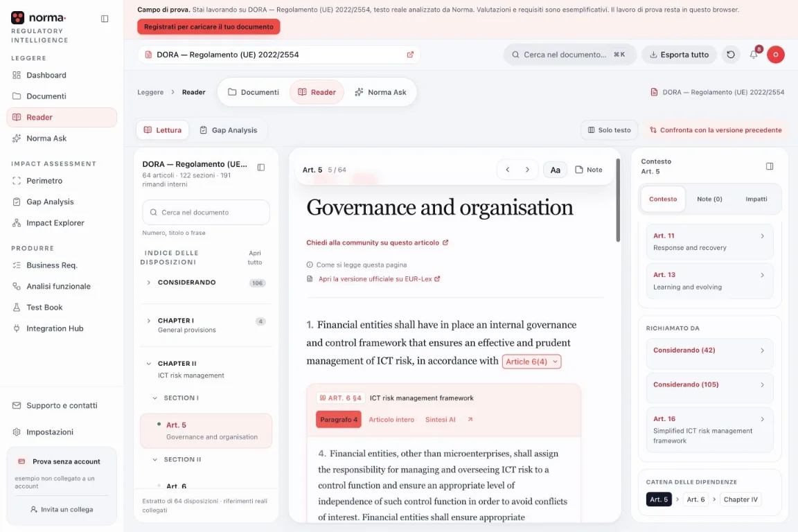Open the Impatti tab
The image size is (798, 532).
point(756,199)
